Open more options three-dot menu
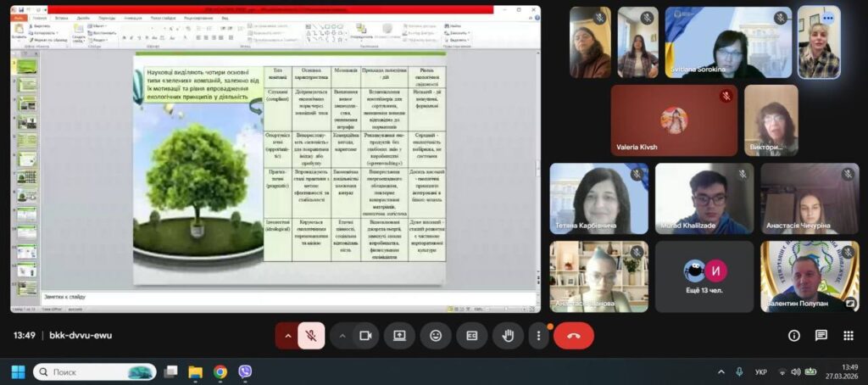 [x=539, y=336]
